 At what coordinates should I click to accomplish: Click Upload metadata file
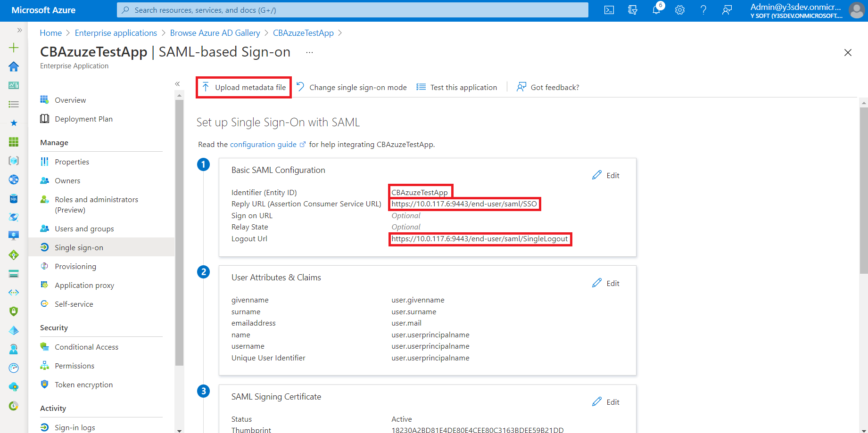(x=243, y=87)
